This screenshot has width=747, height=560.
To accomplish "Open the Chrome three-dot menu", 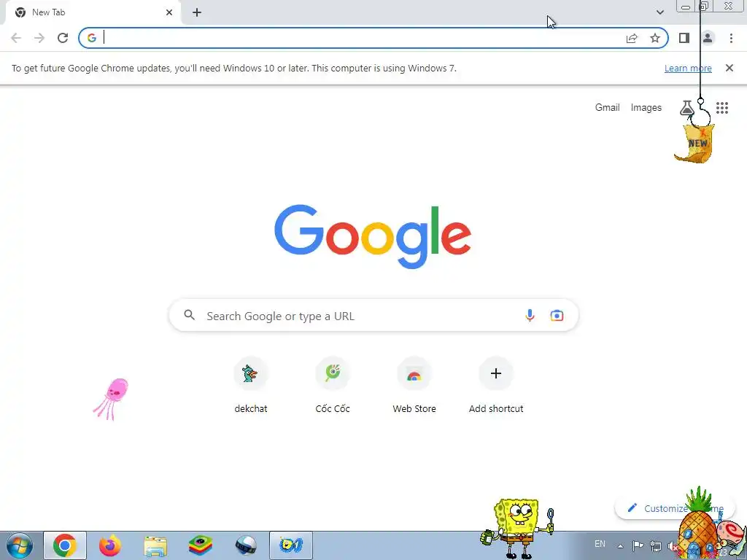I will pyautogui.click(x=731, y=38).
